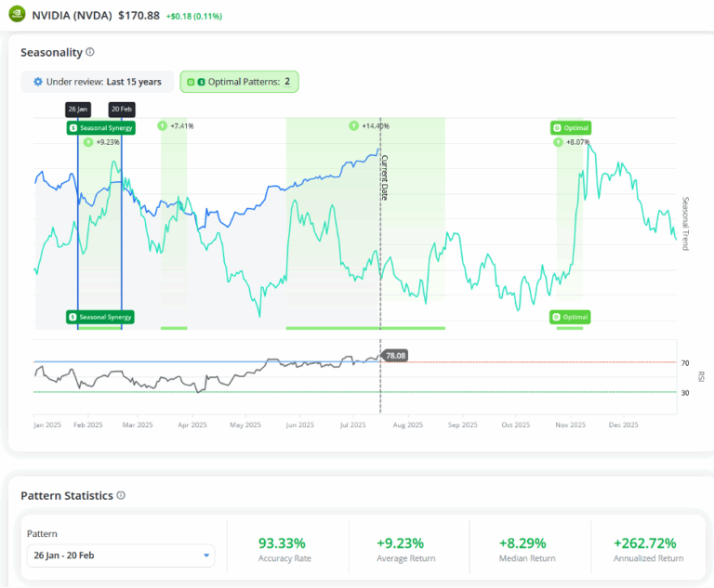The image size is (714, 588).
Task: Click the up-arrow icon beside +8.07%
Action: 558,142
